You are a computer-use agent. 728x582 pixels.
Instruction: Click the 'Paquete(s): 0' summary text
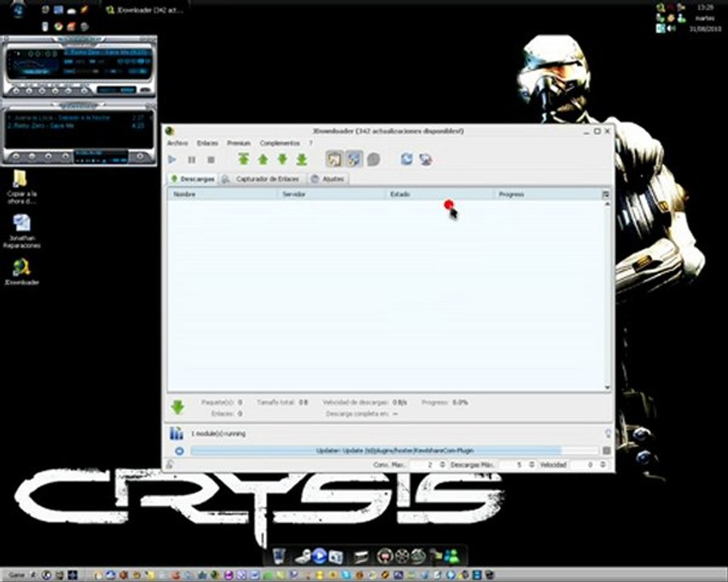pos(222,403)
